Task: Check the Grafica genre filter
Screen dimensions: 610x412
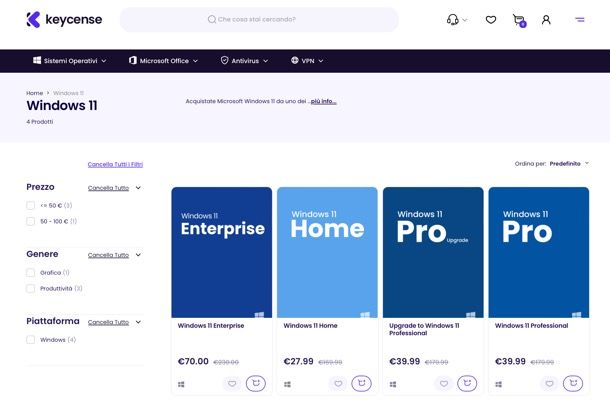Action: 30,272
